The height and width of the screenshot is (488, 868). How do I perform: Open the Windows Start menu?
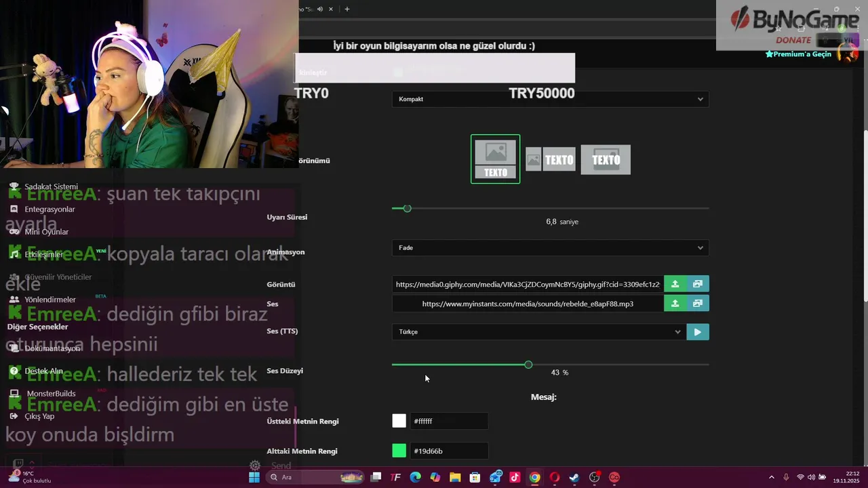pos(254,477)
